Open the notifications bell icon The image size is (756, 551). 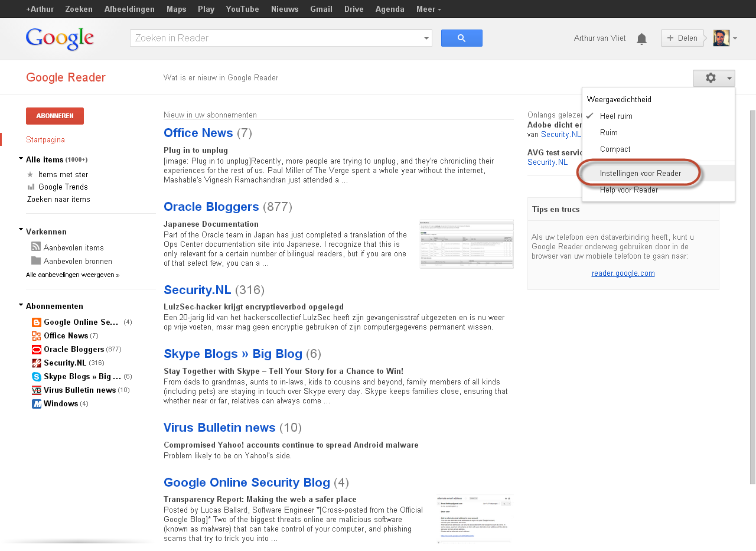641,39
